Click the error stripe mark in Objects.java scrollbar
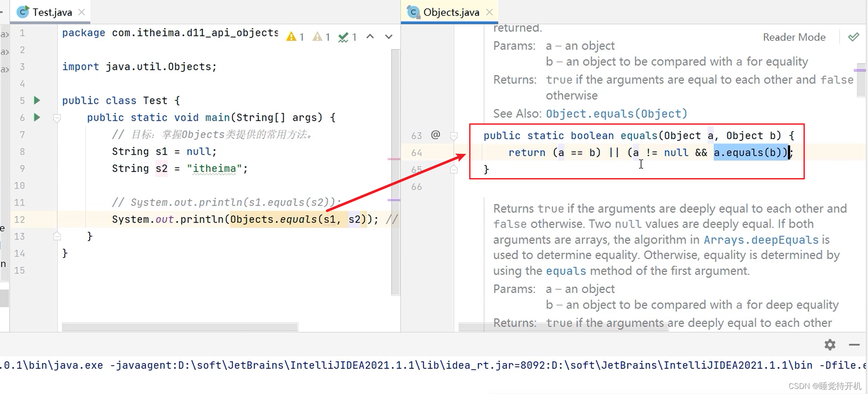The width and height of the screenshot is (868, 394). (860, 70)
